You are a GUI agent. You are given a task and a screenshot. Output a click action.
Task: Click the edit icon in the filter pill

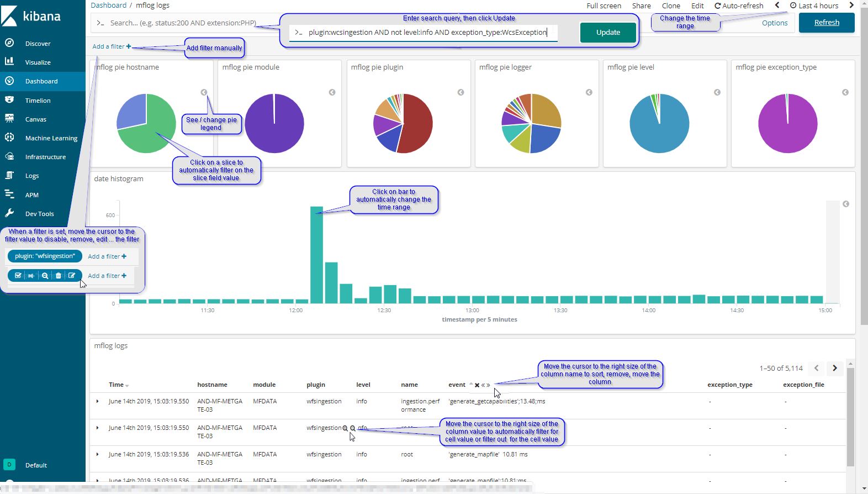pyautogui.click(x=71, y=275)
